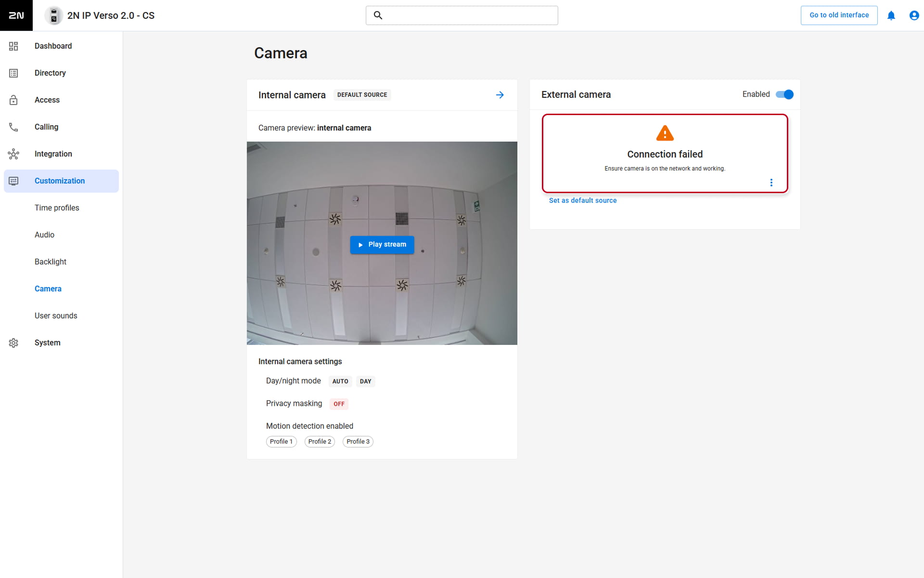Click the Customization display icon
The height and width of the screenshot is (578, 924).
pos(13,181)
